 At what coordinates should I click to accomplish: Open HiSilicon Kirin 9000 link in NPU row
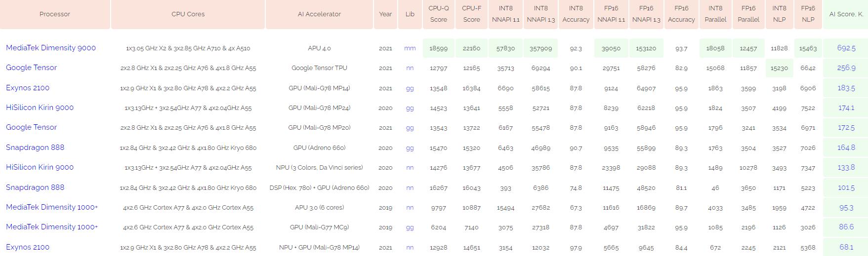coord(40,167)
